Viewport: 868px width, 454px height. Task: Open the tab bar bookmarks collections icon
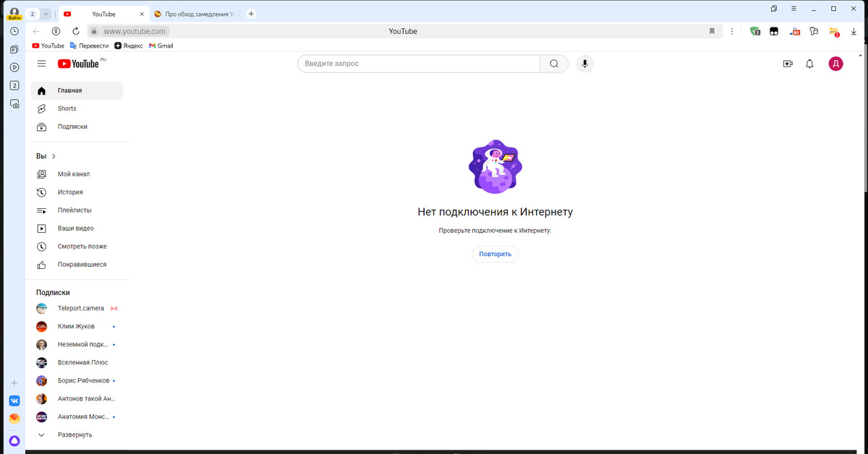[x=774, y=9]
